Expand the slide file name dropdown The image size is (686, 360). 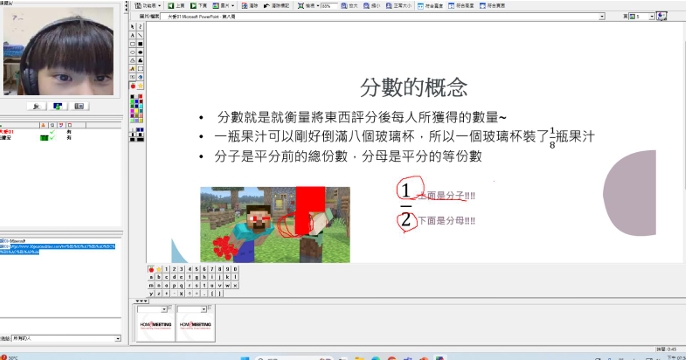tap(602, 17)
